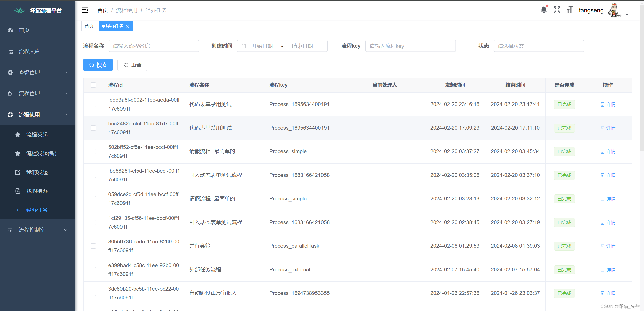Close the 经办任务 tab
Screen dimensions: 644x311
(128, 26)
